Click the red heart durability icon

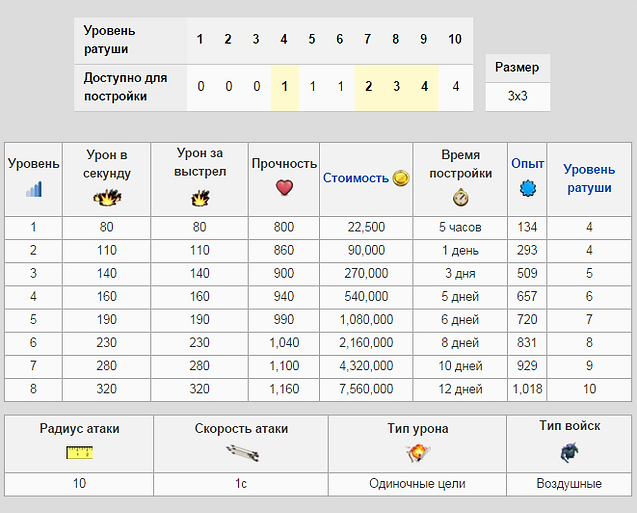284,188
